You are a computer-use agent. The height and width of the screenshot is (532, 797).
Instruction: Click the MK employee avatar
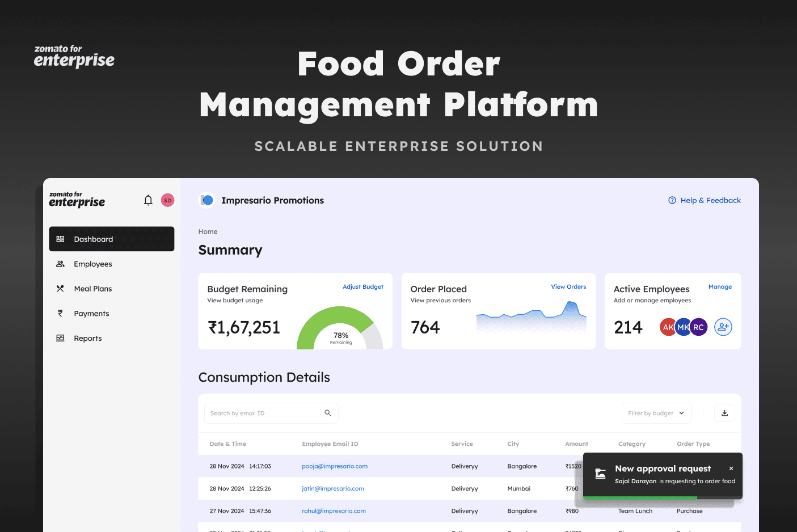[x=683, y=327]
